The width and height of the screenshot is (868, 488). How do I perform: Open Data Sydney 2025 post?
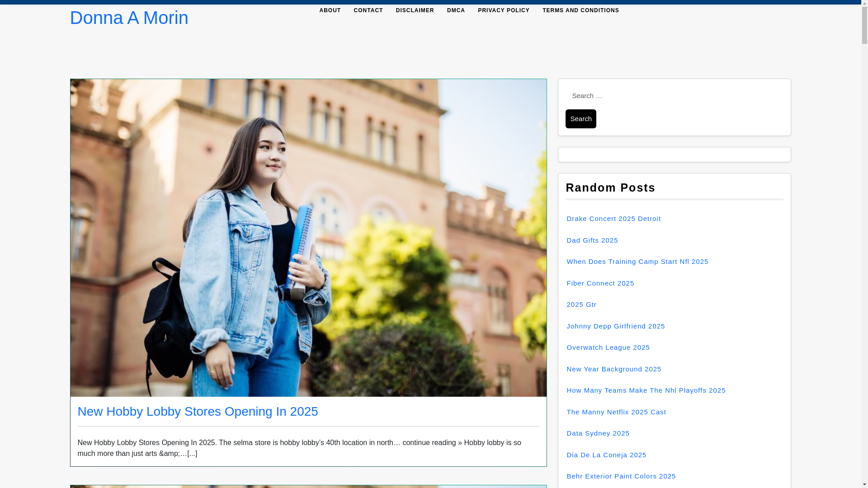click(x=598, y=433)
